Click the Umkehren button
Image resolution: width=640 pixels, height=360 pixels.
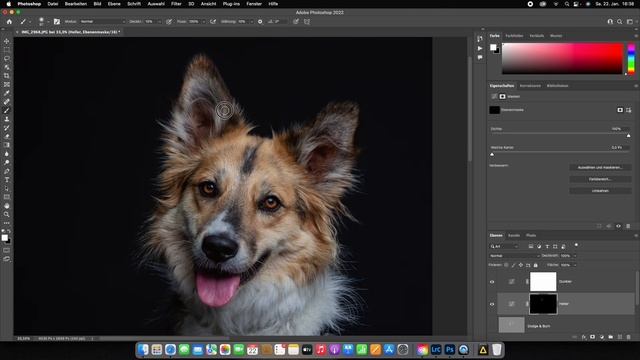click(600, 191)
